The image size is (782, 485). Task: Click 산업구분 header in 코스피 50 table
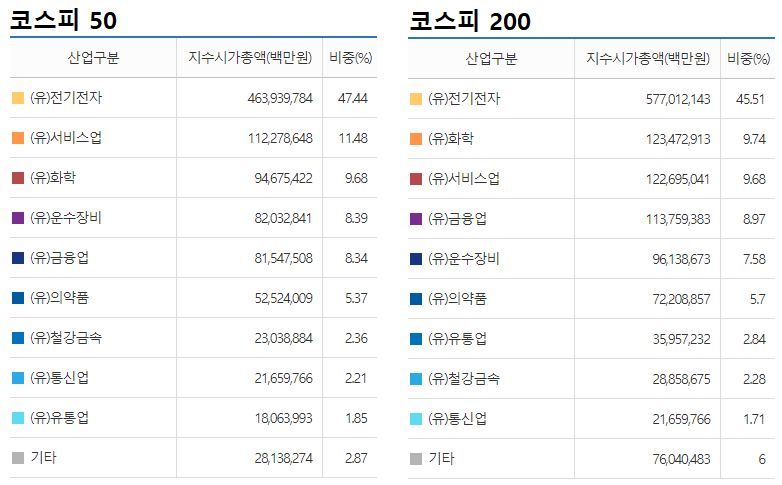[x=93, y=58]
